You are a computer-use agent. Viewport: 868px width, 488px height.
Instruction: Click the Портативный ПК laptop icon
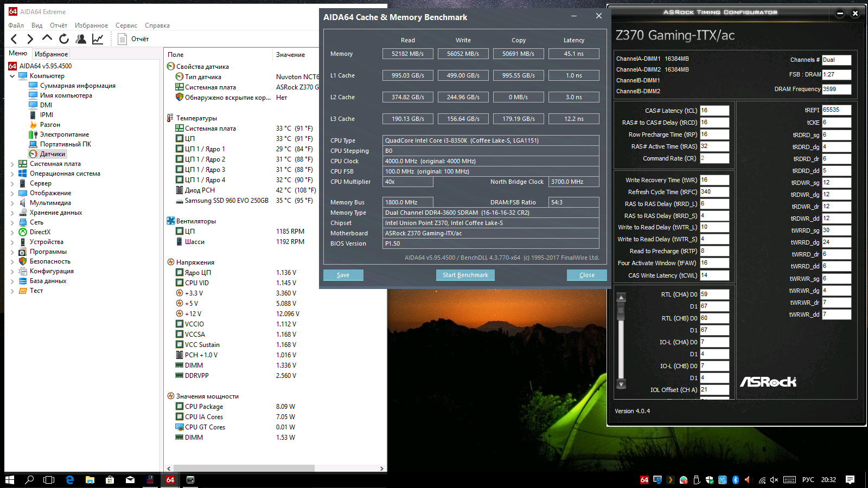[x=33, y=144]
